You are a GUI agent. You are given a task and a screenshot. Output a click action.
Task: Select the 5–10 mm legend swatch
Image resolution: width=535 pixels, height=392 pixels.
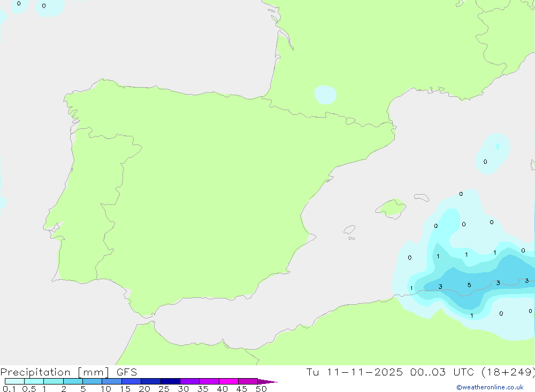pos(92,381)
